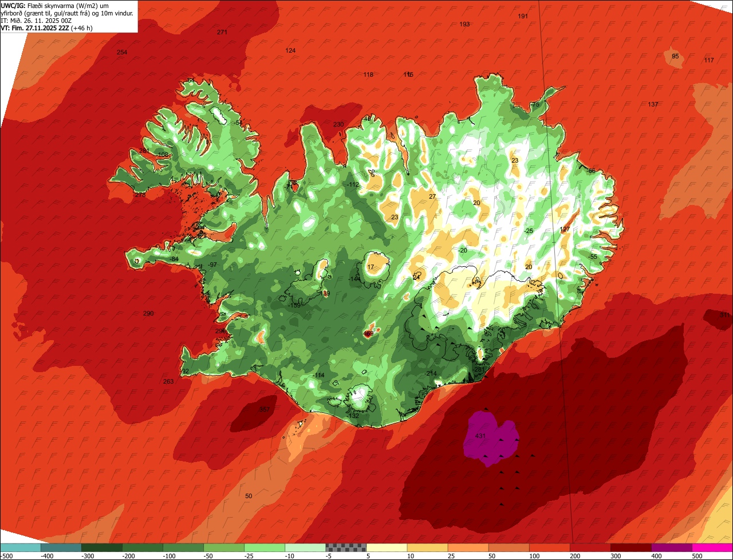
Task: Click the 311 value at the right edge
Action: point(725,315)
